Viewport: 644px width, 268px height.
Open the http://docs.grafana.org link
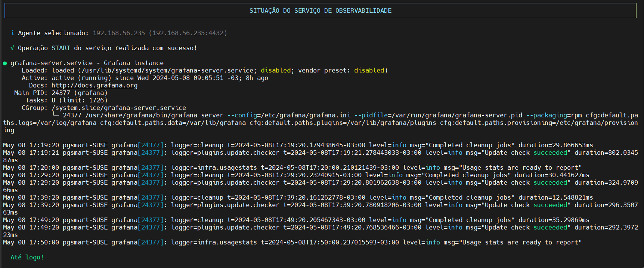pos(95,85)
